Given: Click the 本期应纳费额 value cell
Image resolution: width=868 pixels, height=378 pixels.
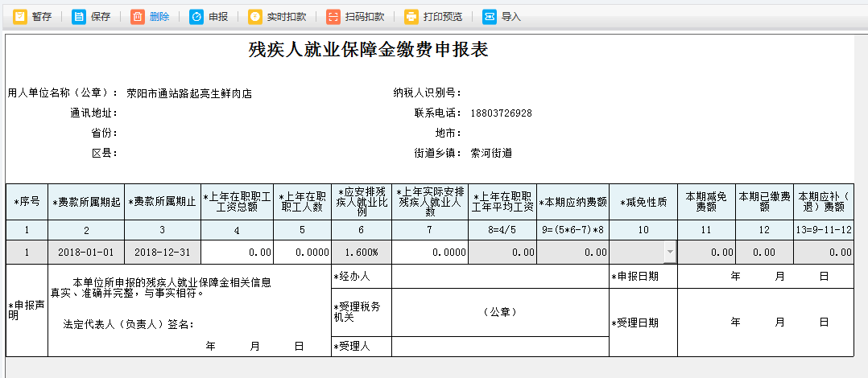Looking at the screenshot, I should 573,252.
